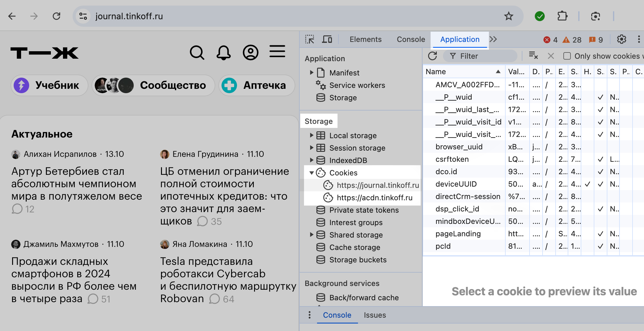The width and height of the screenshot is (644, 331).
Task: Open the Учебник section button
Action: coord(50,85)
